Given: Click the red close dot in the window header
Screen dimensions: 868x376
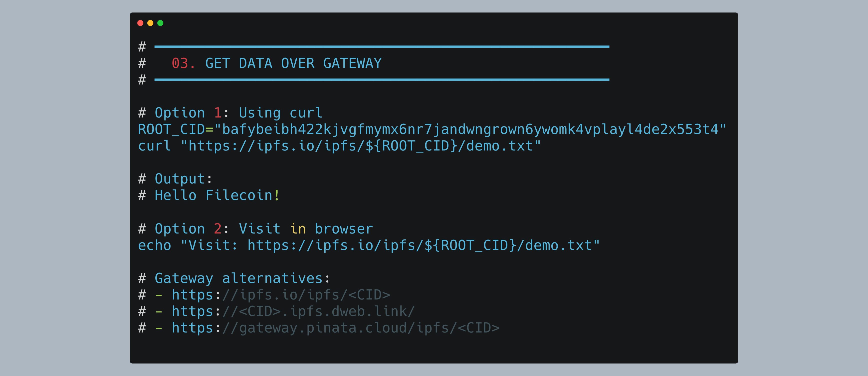Looking at the screenshot, I should tap(140, 23).
